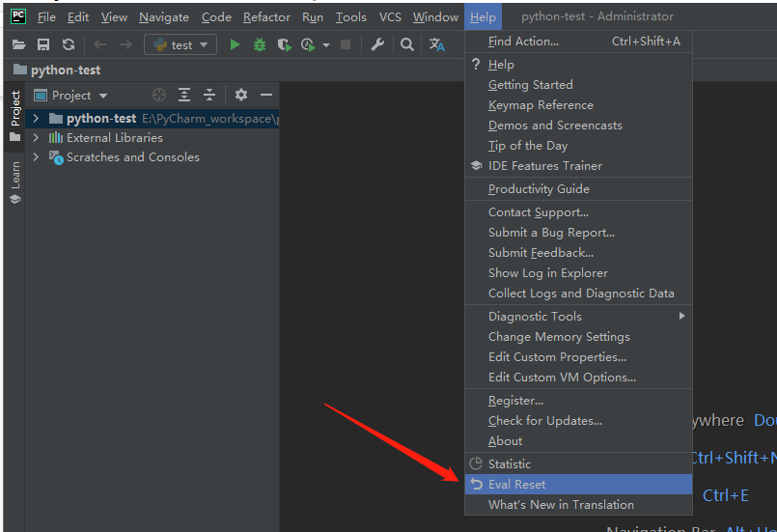This screenshot has height=532, width=777.
Task: Open settings via the wrench icon
Action: click(x=377, y=44)
